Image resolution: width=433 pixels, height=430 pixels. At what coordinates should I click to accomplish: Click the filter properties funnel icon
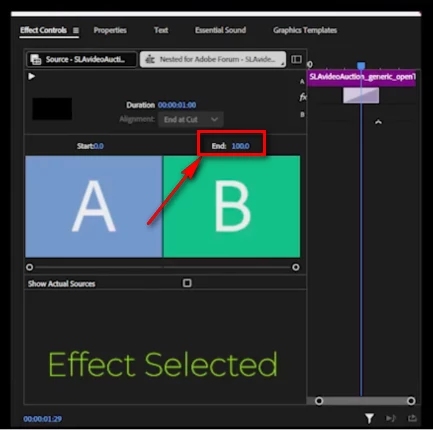pyautogui.click(x=369, y=418)
